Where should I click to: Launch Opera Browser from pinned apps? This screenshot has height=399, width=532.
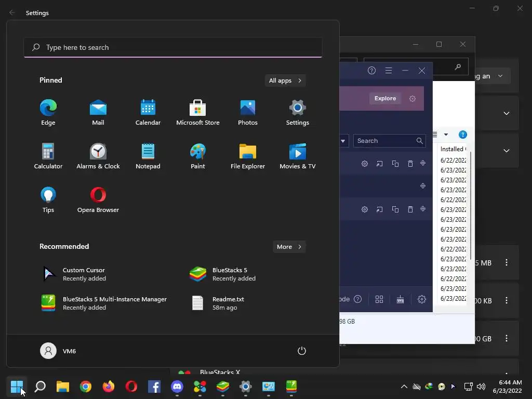coord(98,200)
